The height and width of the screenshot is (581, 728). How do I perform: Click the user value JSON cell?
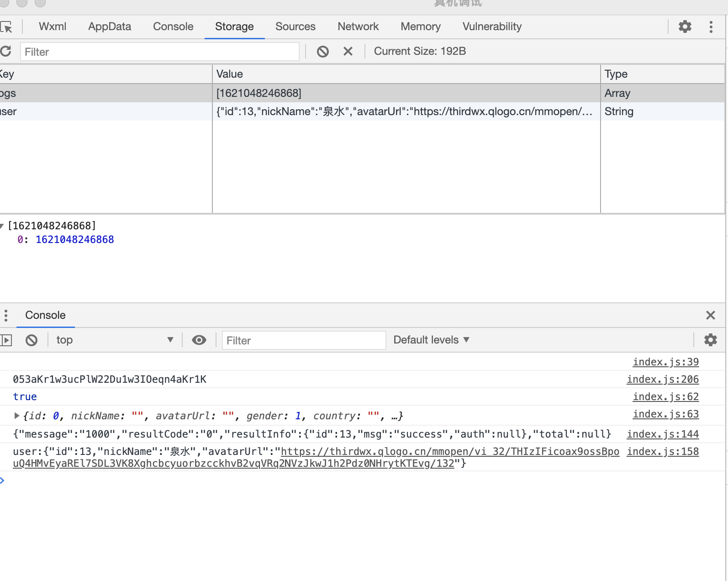click(406, 111)
